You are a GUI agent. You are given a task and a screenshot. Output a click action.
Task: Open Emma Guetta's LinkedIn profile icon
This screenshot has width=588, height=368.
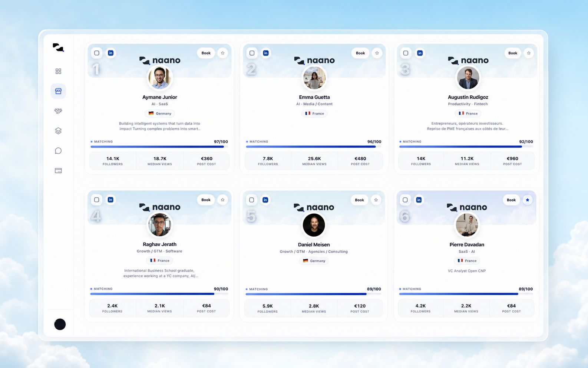[266, 53]
